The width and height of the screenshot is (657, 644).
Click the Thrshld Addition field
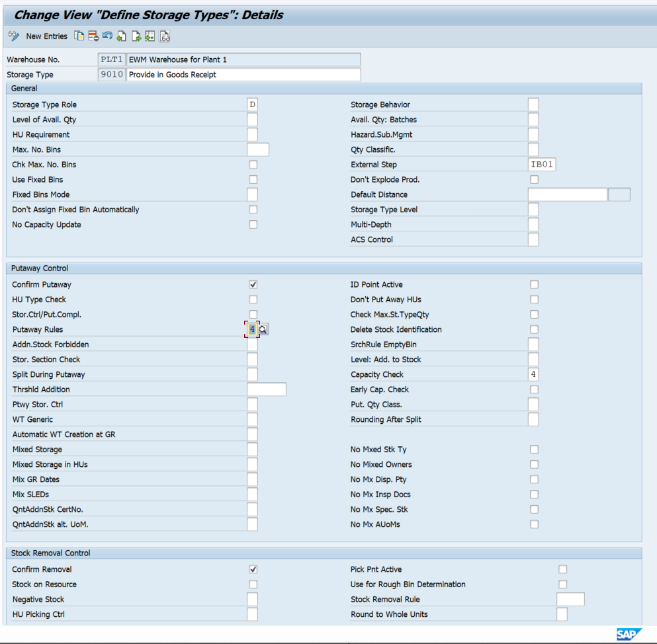[267, 389]
